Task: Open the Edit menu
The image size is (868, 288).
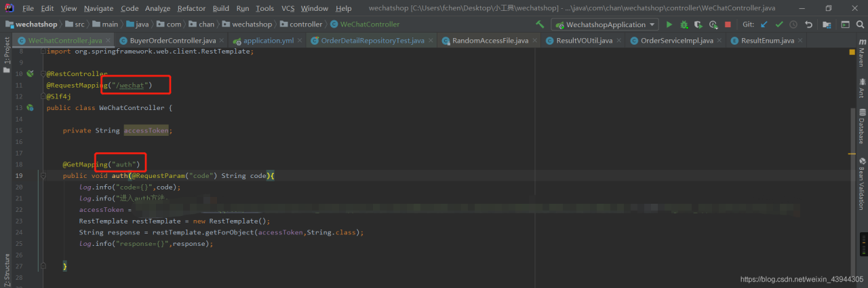Action: (47, 8)
